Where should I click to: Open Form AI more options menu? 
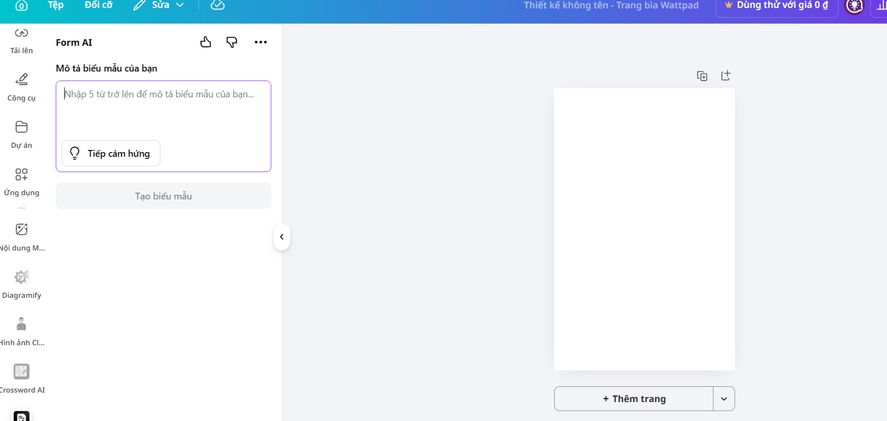tap(260, 42)
